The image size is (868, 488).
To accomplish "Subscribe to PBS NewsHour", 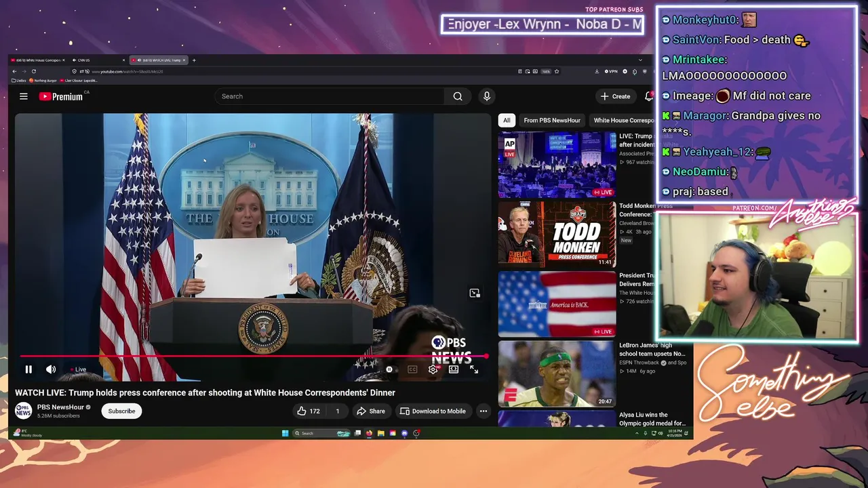I will [x=122, y=411].
